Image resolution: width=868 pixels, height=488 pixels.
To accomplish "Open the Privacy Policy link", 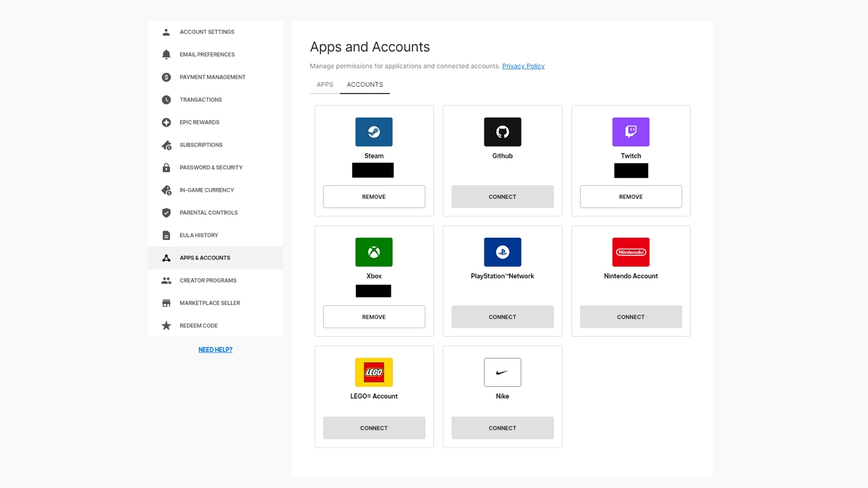I will [523, 67].
